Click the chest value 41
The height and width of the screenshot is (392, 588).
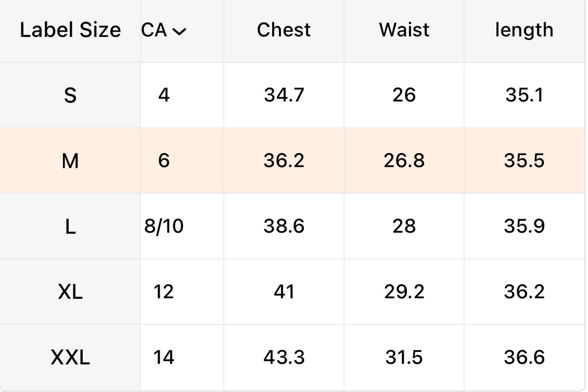(x=284, y=292)
